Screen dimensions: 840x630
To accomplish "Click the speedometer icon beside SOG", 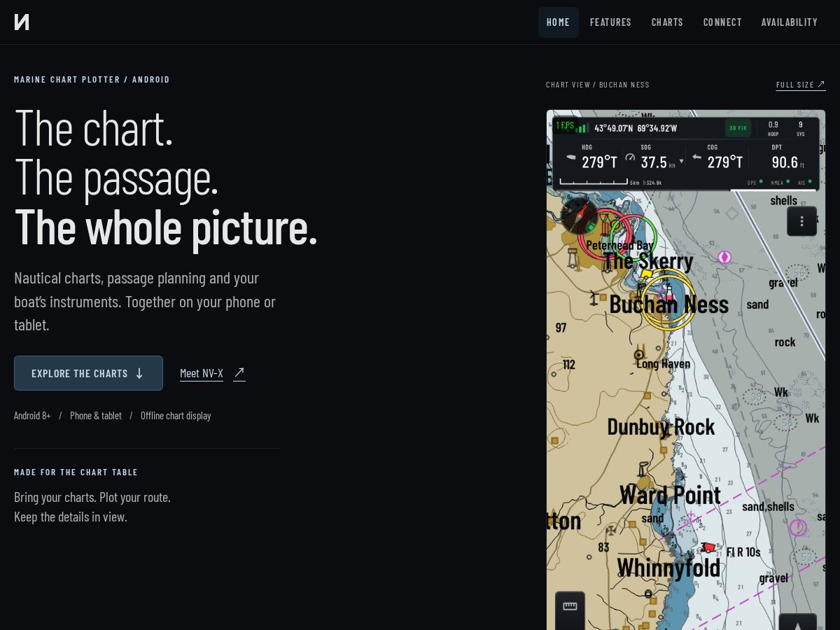I will click(630, 158).
